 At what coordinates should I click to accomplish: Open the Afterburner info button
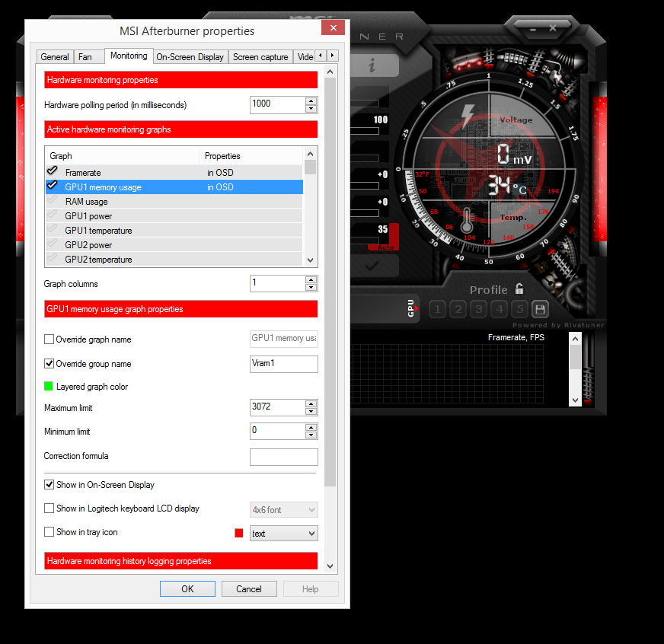pos(372,65)
